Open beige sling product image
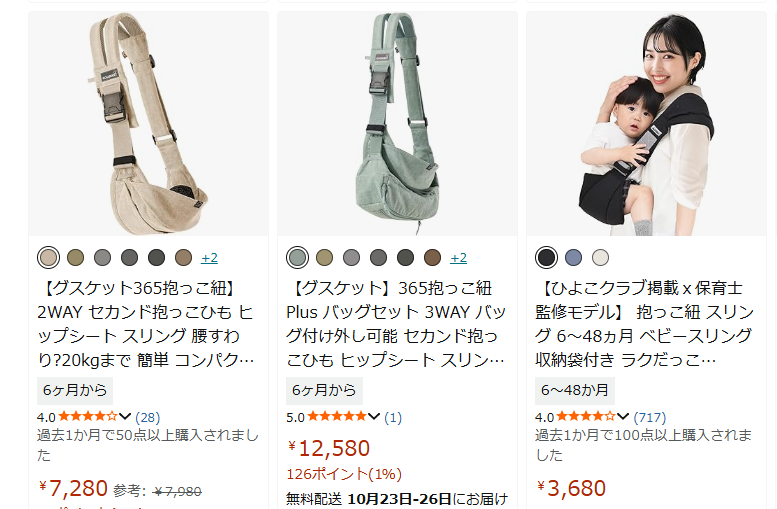The width and height of the screenshot is (777, 509). (x=149, y=124)
